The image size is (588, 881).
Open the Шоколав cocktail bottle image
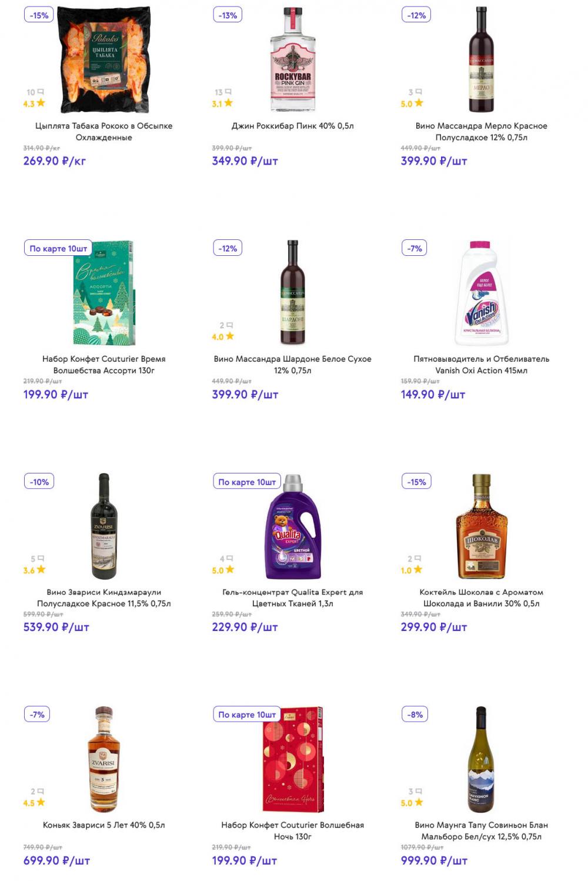[x=481, y=526]
